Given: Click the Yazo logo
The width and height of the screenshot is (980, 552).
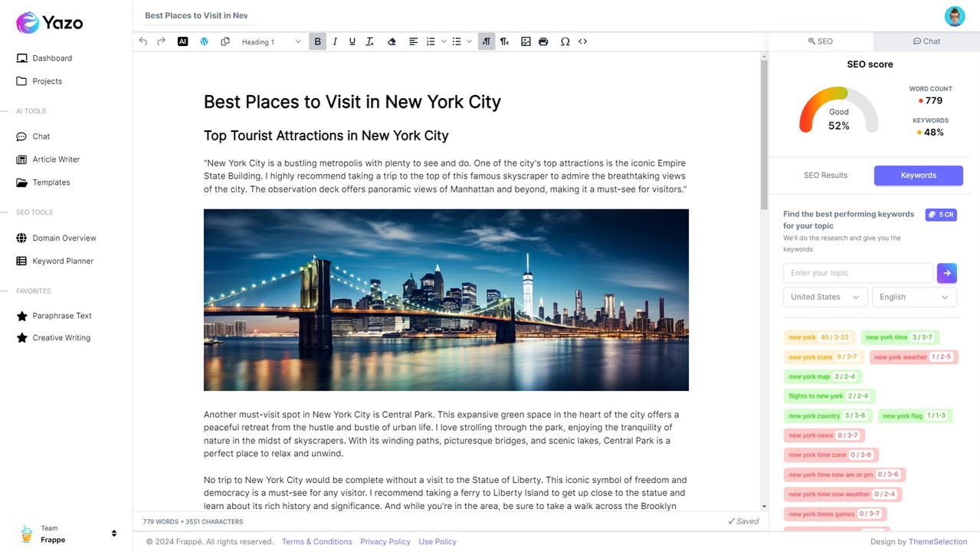Looking at the screenshot, I should click(x=50, y=22).
